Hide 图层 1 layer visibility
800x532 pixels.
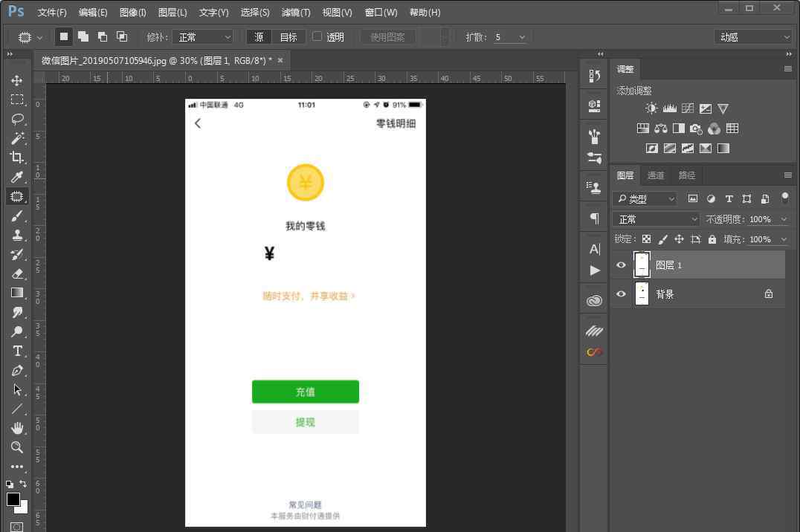[x=621, y=265]
